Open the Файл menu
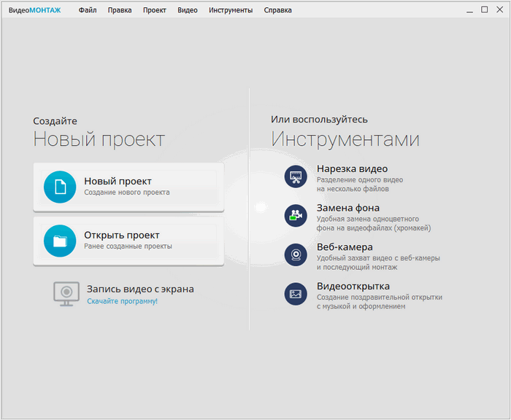Viewport: 511px width, 420px height. (88, 10)
